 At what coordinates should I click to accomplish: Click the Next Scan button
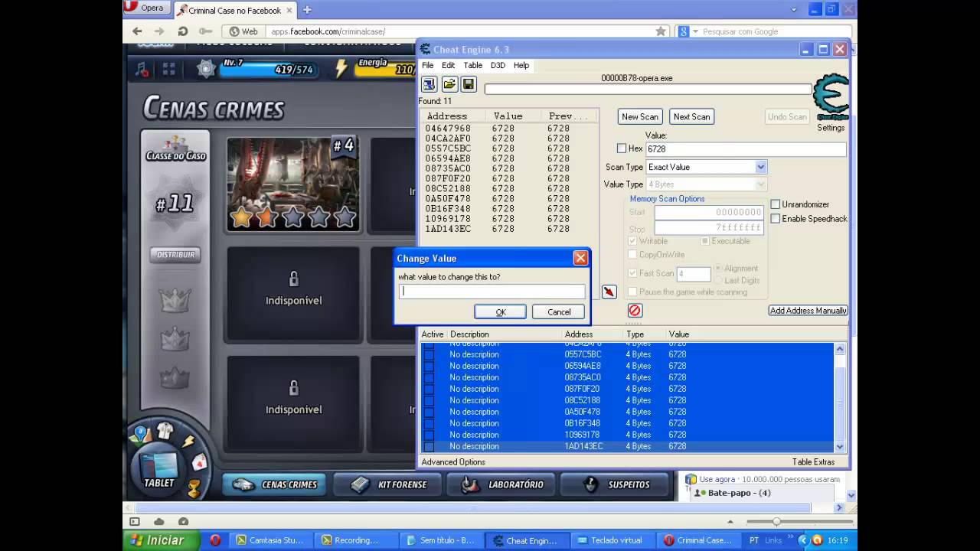click(x=691, y=116)
